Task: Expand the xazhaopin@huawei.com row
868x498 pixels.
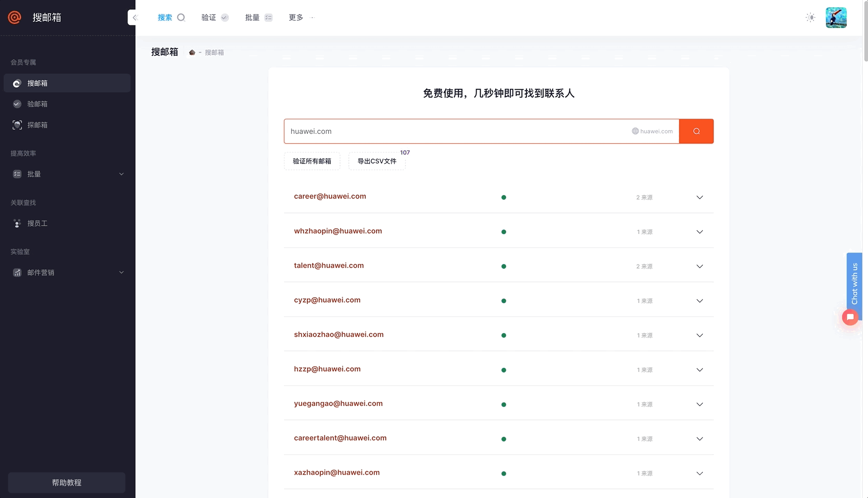Action: pyautogui.click(x=700, y=473)
